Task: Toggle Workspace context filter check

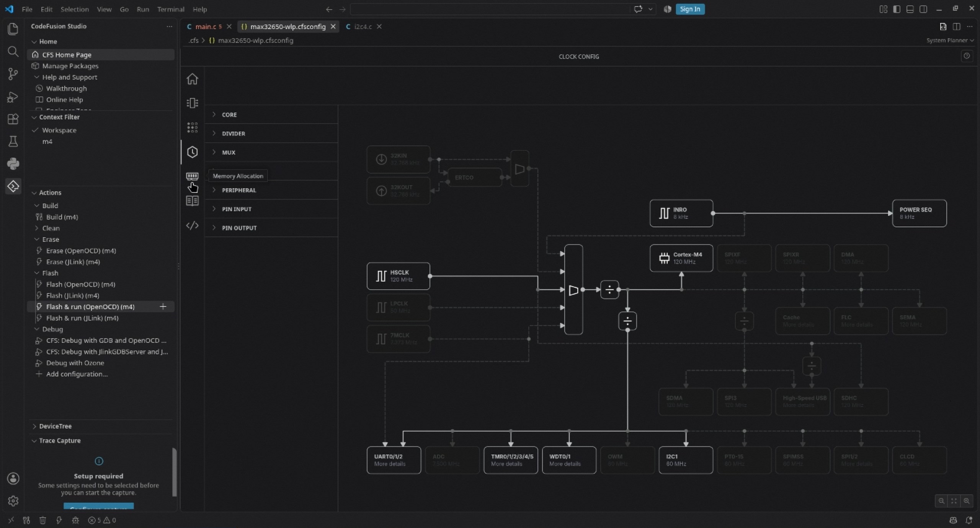Action: click(35, 130)
